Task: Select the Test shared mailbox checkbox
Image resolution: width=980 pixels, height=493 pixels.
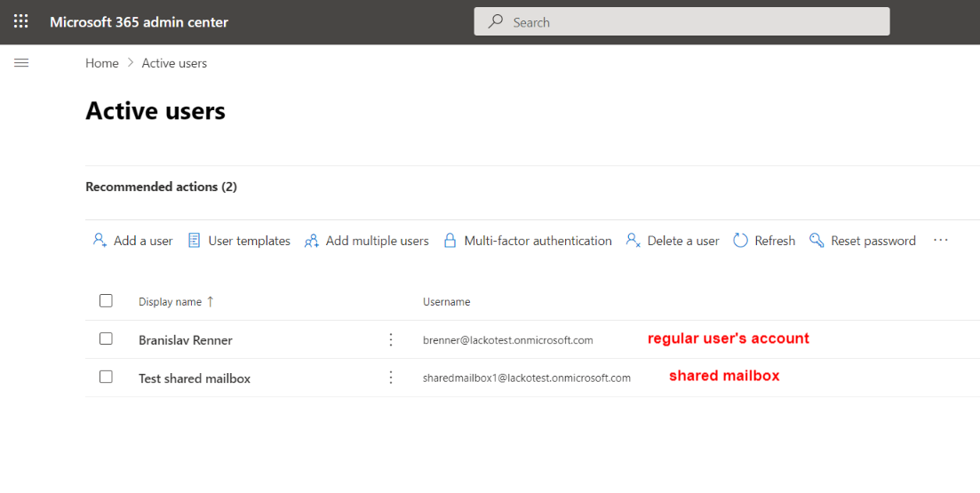Action: [107, 377]
